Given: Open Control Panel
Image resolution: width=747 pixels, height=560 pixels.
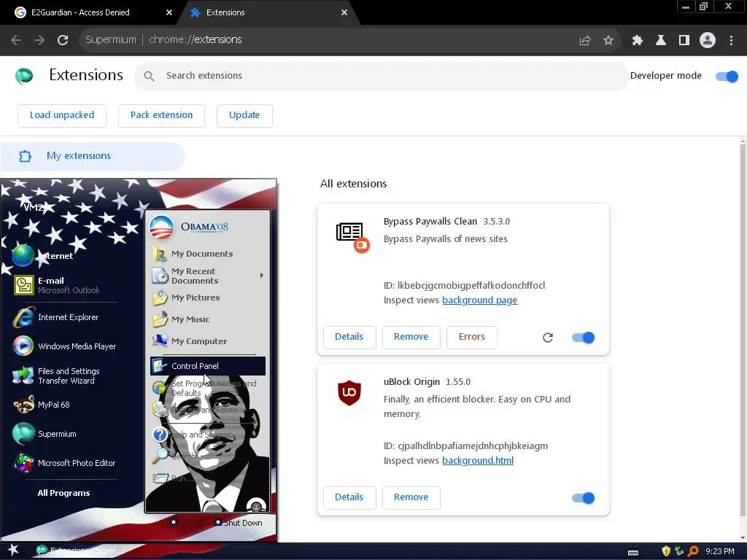Looking at the screenshot, I should (207, 366).
